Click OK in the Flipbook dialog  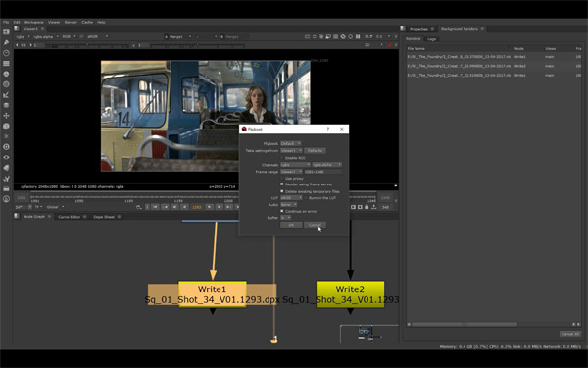point(291,225)
